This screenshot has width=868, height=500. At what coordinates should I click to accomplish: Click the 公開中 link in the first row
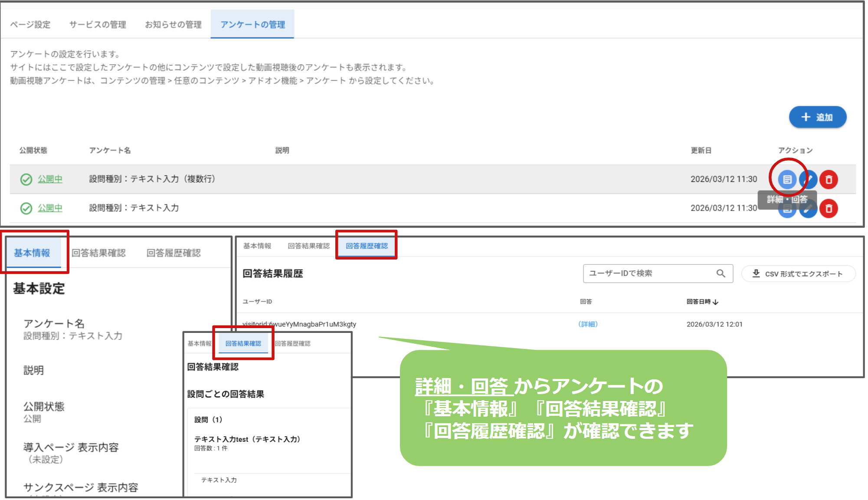50,179
